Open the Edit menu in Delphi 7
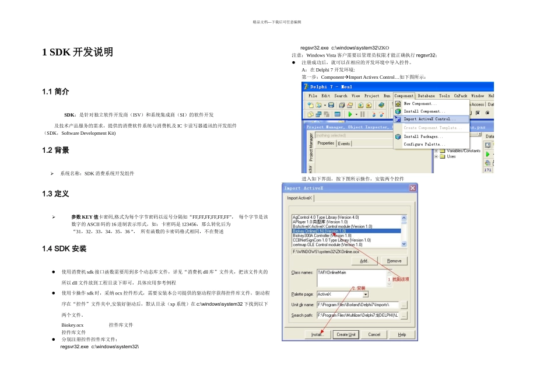 (326, 96)
